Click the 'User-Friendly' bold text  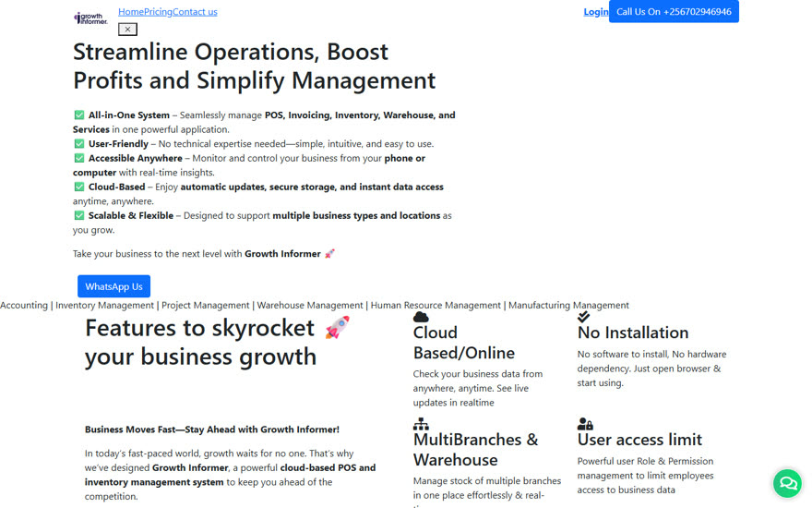coord(118,143)
